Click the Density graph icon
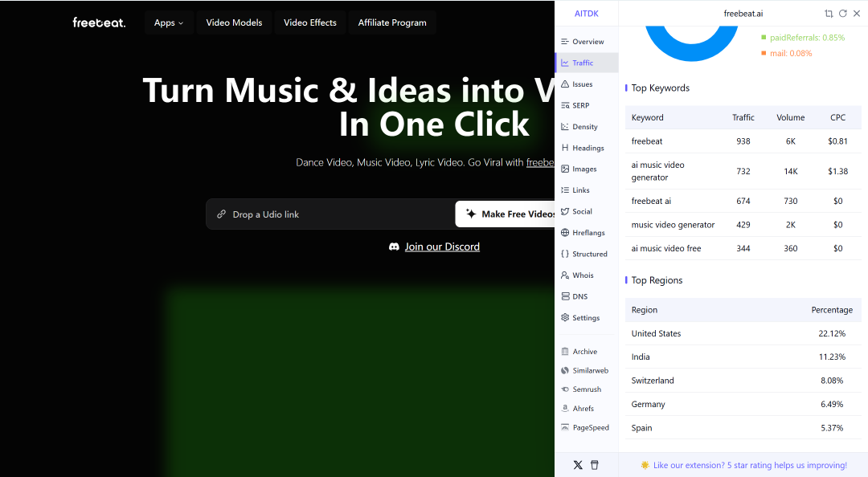This screenshot has height=477, width=868. (x=565, y=127)
